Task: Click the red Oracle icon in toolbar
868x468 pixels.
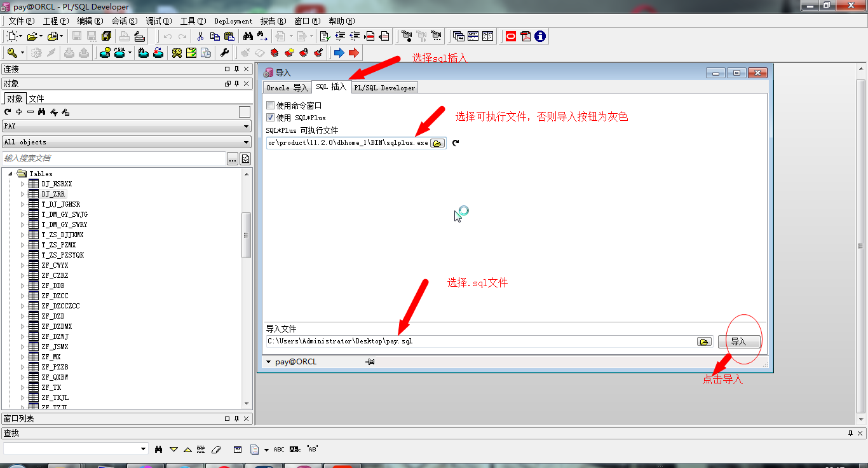Action: [x=510, y=36]
